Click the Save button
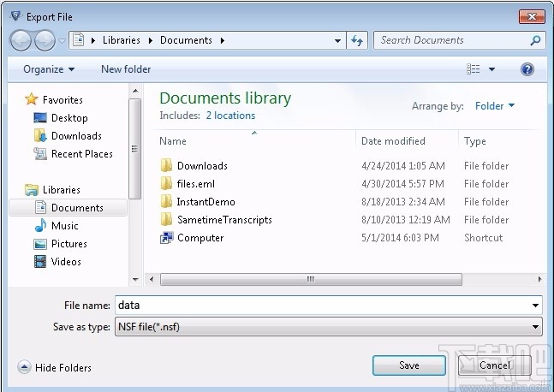 (409, 365)
